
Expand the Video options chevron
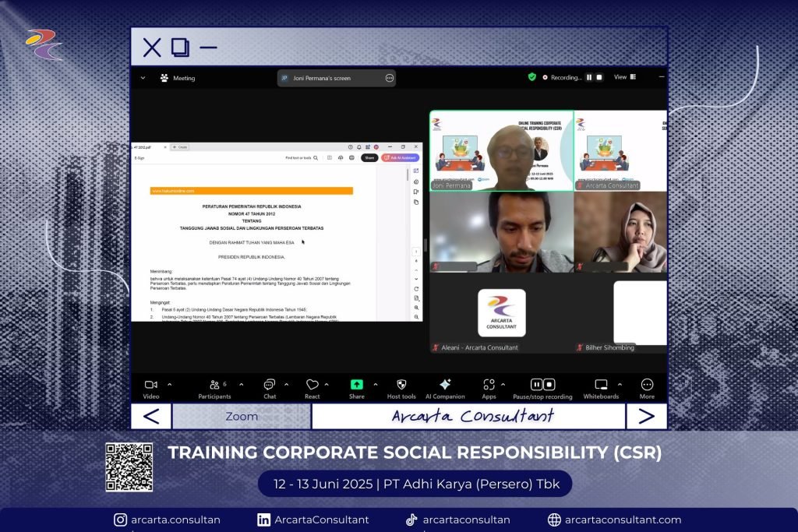(170, 384)
